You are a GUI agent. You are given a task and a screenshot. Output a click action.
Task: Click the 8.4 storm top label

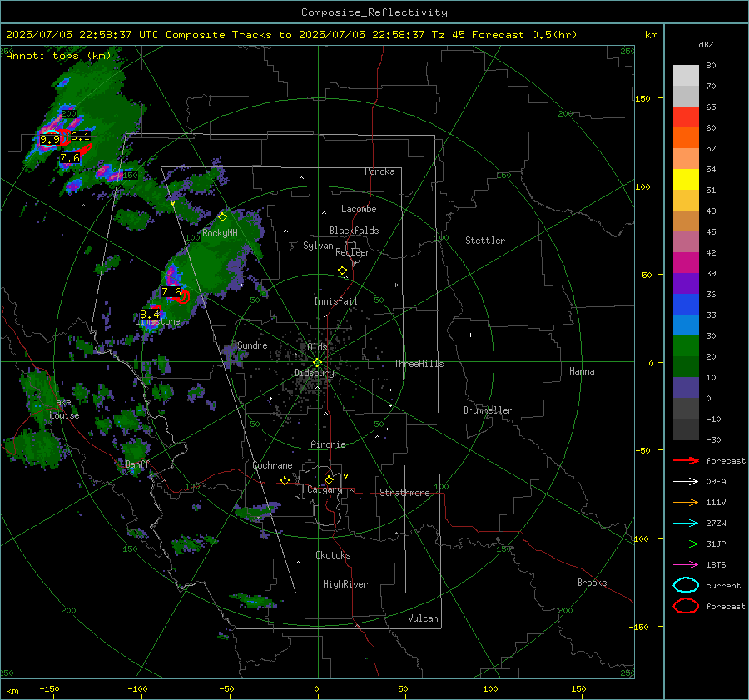[150, 315]
